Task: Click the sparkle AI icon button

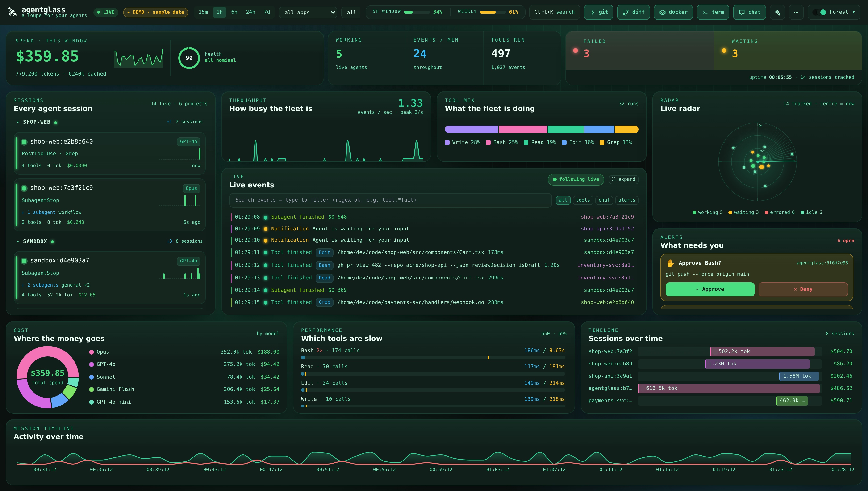Action: click(777, 12)
